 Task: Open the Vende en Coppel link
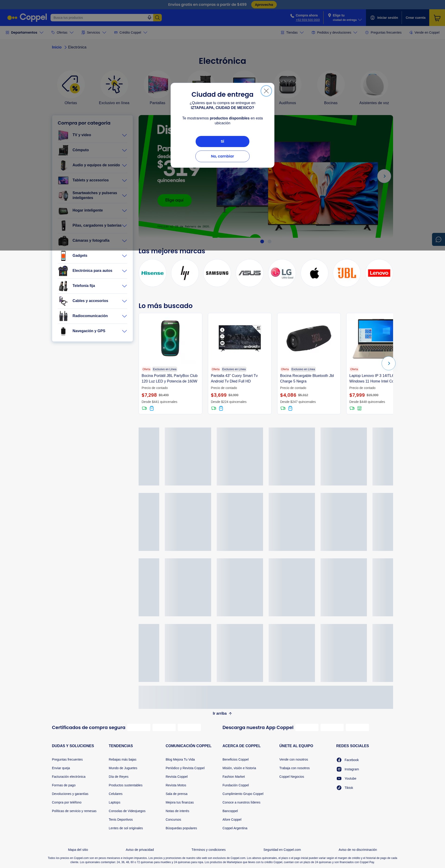click(x=424, y=33)
